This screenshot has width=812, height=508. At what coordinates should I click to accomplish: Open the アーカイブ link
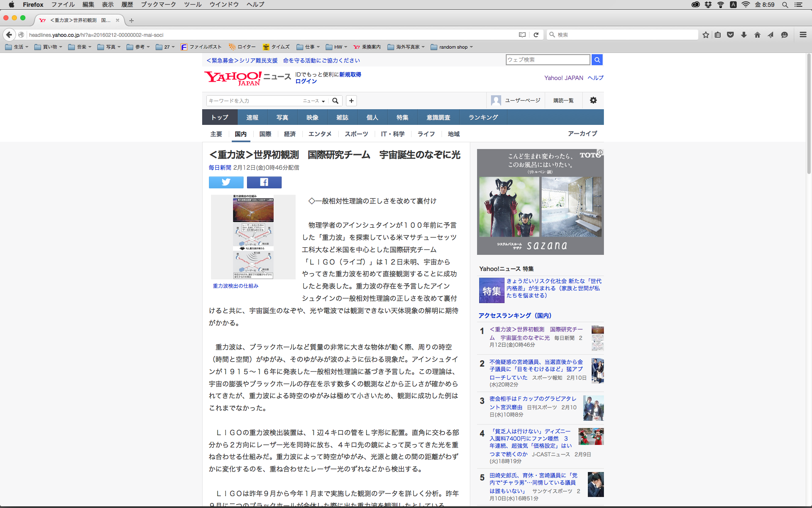tap(582, 133)
